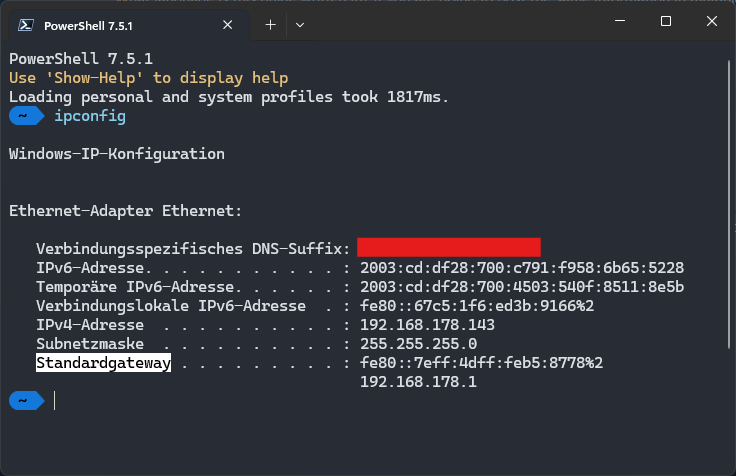This screenshot has height=476, width=736.
Task: Click the red redacted DNS suffix box
Action: coord(448,248)
